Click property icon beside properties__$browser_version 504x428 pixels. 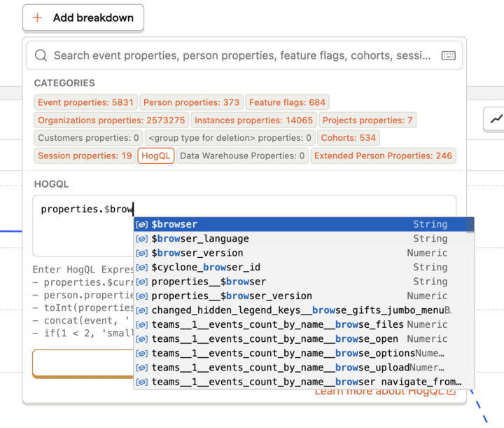click(141, 296)
